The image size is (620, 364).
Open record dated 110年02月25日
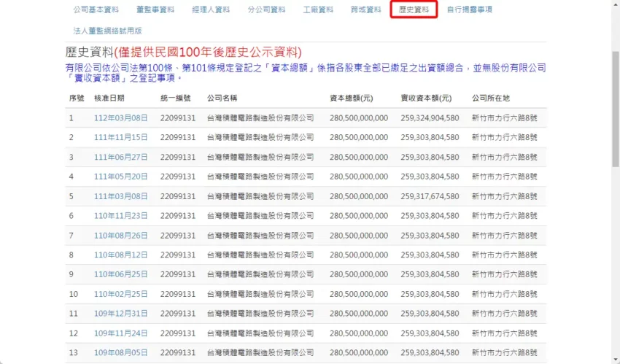pos(120,294)
